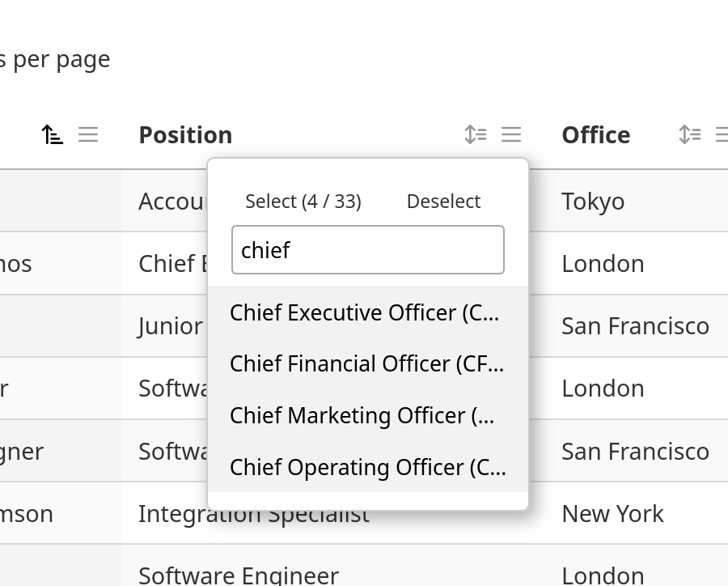Open the first column's filter menu icon

coord(88,134)
